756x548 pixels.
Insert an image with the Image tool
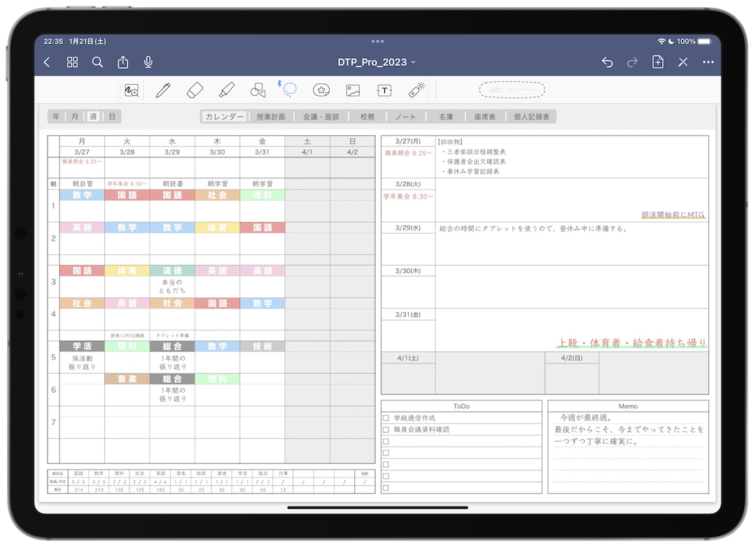point(353,90)
